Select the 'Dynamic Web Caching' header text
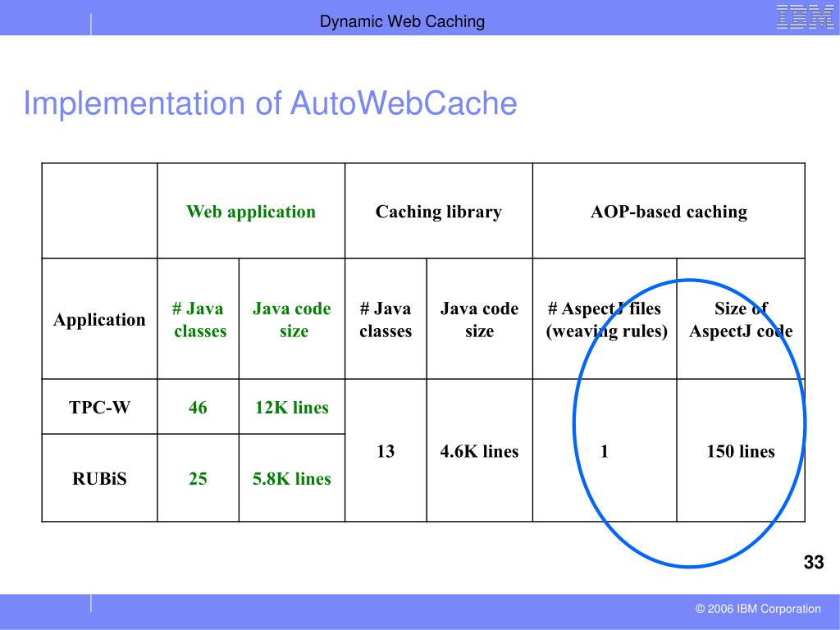The width and height of the screenshot is (840, 630). [402, 21]
